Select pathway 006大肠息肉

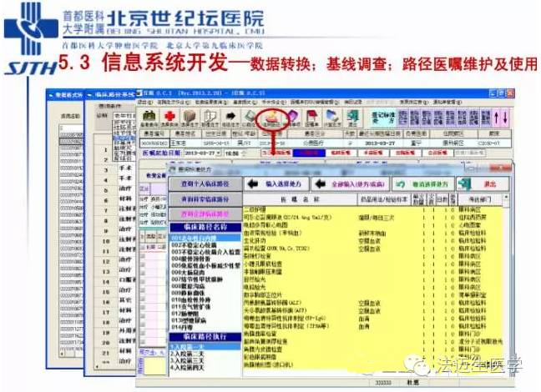point(187,273)
